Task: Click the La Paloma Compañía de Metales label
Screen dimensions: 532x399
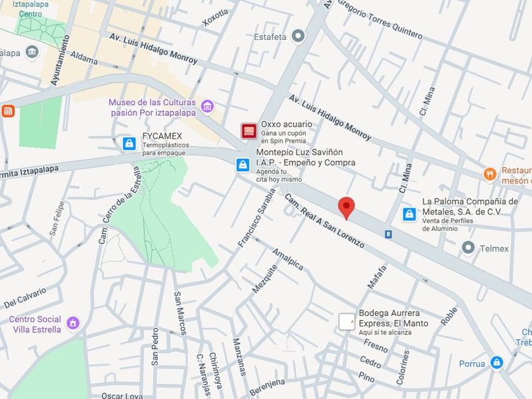Action: point(470,206)
